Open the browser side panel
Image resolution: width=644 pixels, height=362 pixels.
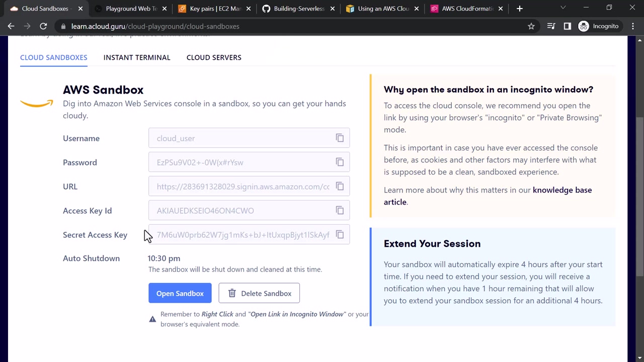tap(568, 26)
